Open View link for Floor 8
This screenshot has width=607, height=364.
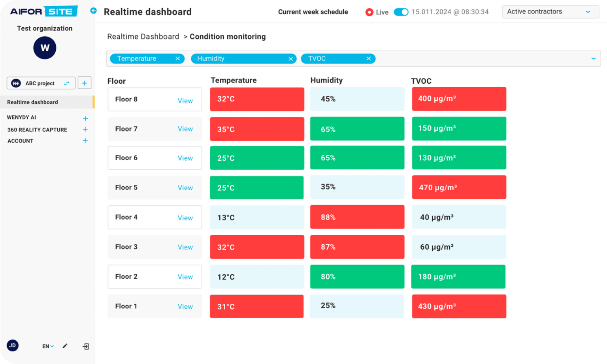coord(185,101)
